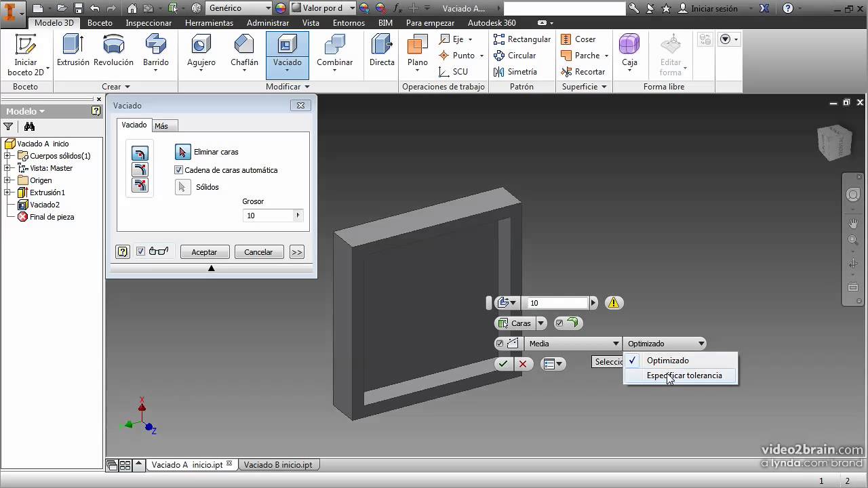Enable the Sólidos option

pyautogui.click(x=182, y=187)
